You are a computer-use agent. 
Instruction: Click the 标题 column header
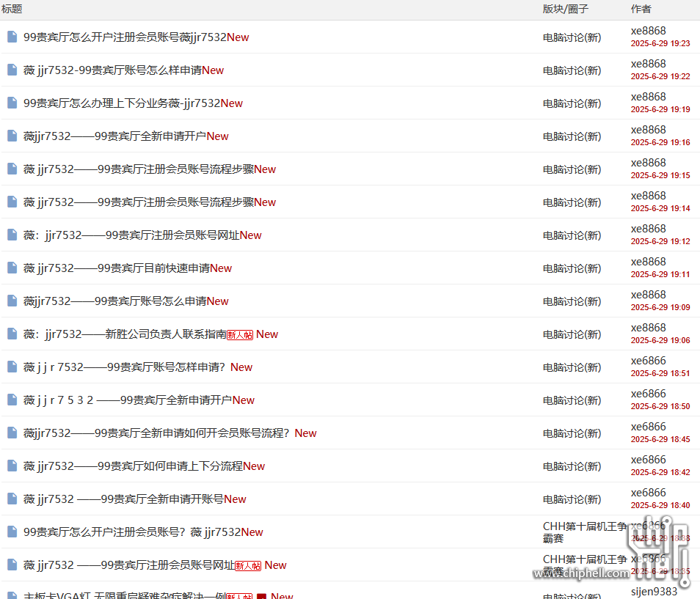click(12, 9)
